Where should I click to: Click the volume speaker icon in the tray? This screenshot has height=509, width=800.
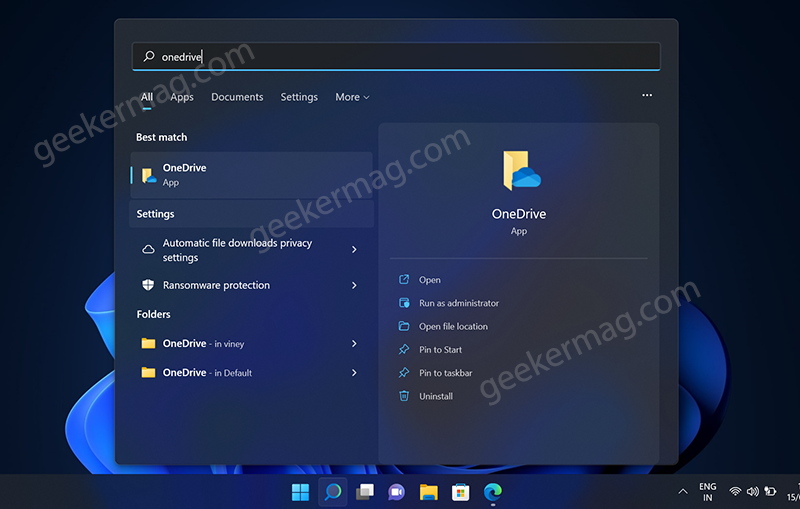point(753,492)
